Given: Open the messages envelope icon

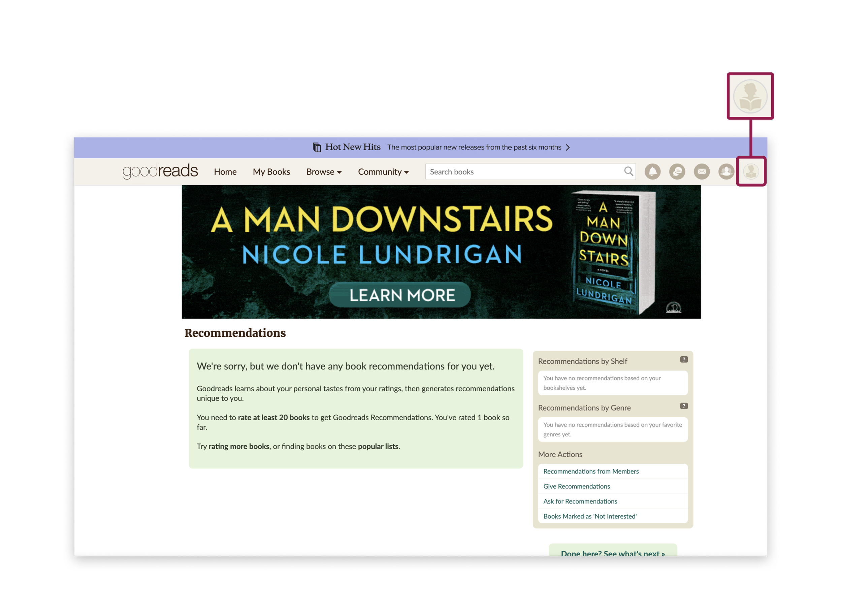Looking at the screenshot, I should pos(702,171).
